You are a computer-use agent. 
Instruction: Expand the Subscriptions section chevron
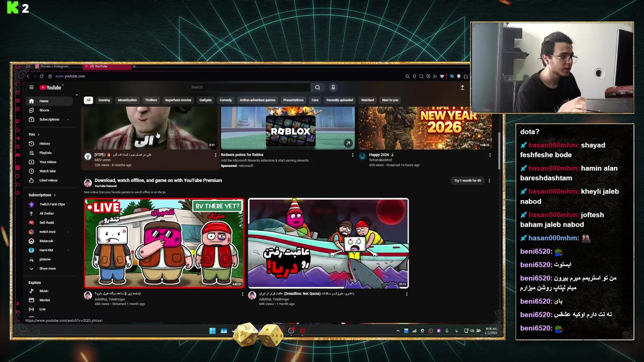(54, 195)
